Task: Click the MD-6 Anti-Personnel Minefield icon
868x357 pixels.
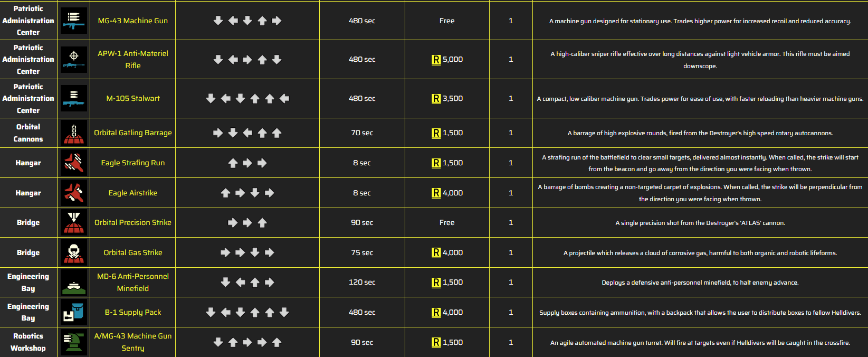Action: 74,283
